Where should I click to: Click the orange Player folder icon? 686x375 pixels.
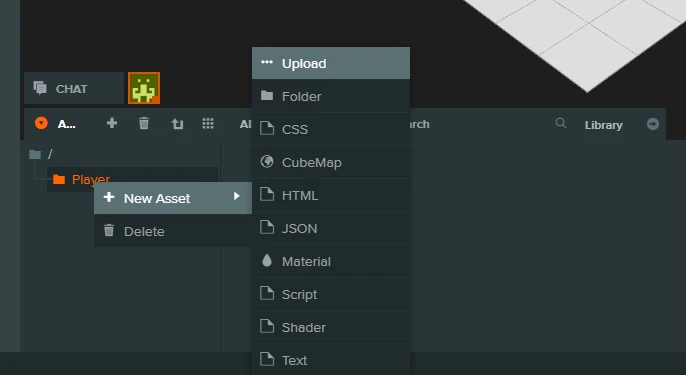point(59,179)
